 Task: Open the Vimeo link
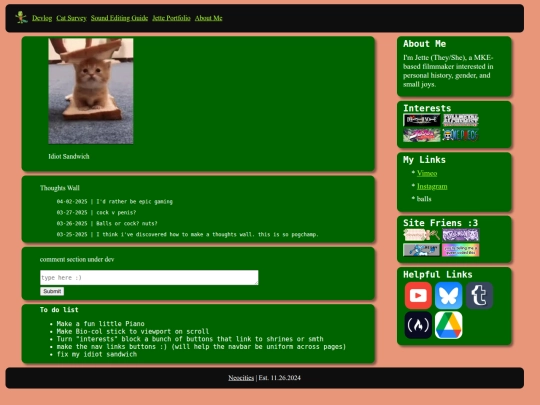pos(427,173)
